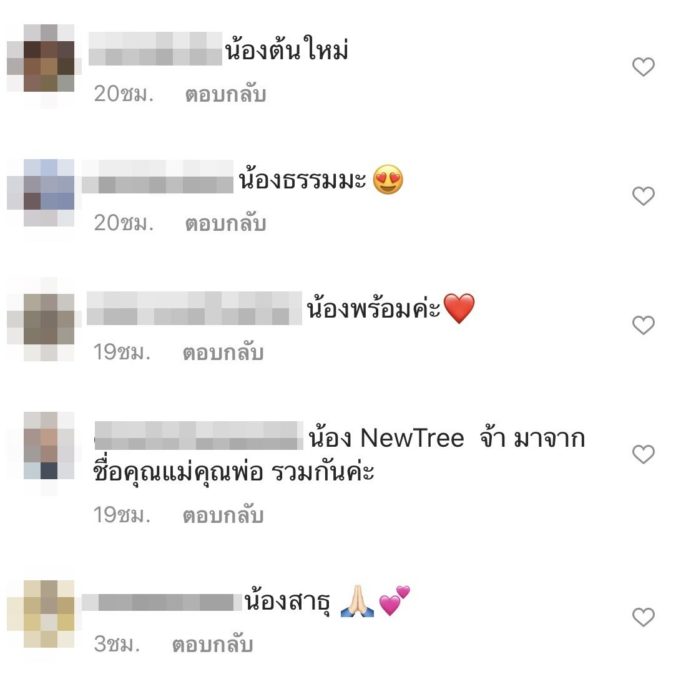The height and width of the screenshot is (677, 696).
Task: Click ตอบกลับ below the NewTree comment
Action: (x=223, y=515)
